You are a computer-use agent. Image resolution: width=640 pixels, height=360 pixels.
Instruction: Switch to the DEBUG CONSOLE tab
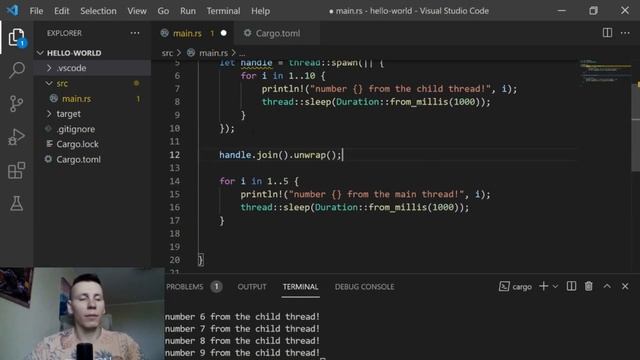coord(364,287)
